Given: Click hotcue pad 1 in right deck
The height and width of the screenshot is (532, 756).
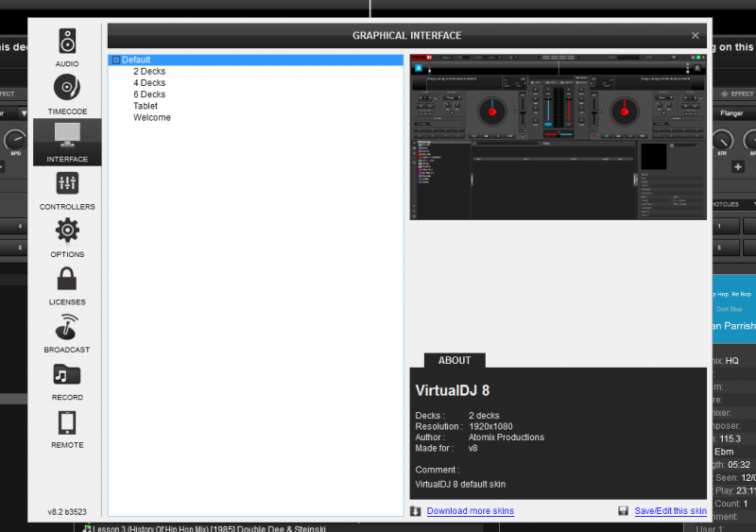Looking at the screenshot, I should pos(726,226).
